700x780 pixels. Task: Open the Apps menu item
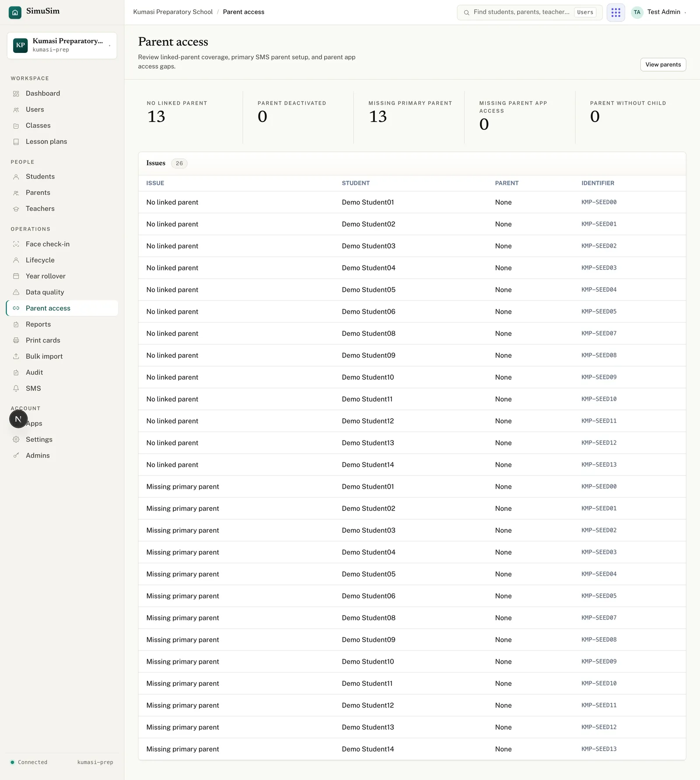(62, 423)
